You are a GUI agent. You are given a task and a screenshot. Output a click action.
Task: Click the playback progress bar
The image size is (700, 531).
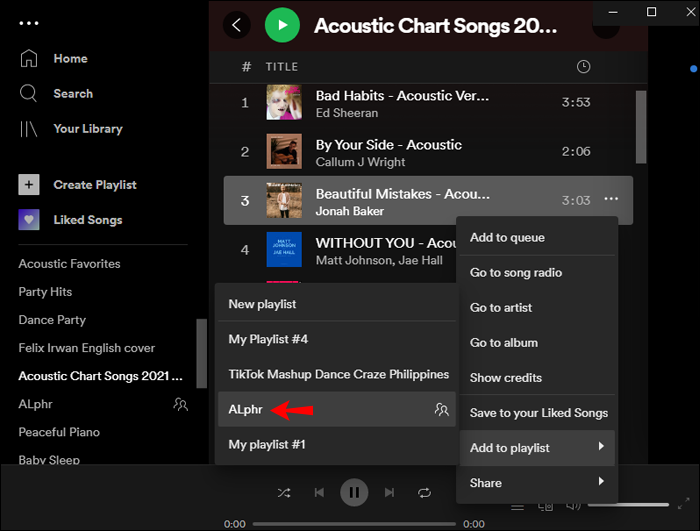[x=354, y=524]
